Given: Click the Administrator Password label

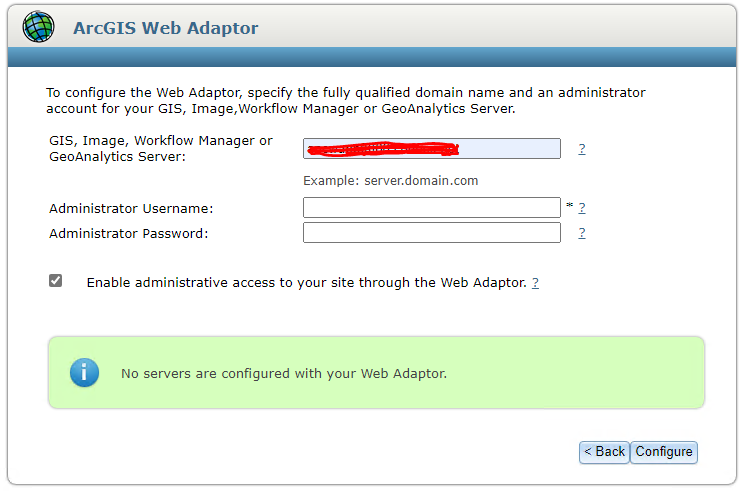Looking at the screenshot, I should 128,234.
